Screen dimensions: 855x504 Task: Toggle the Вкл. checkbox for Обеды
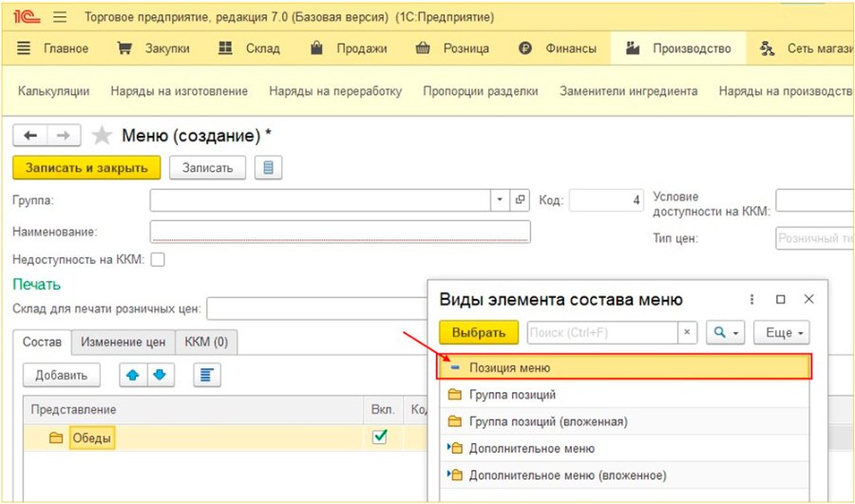379,437
